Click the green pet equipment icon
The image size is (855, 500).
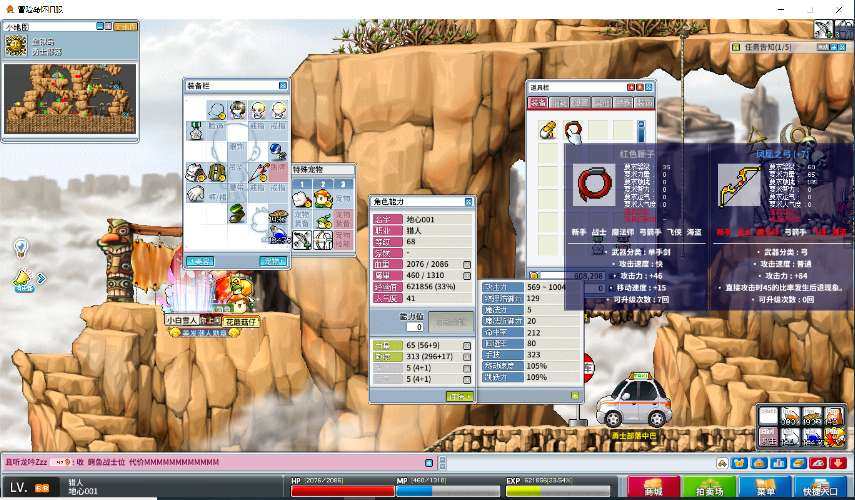click(323, 220)
